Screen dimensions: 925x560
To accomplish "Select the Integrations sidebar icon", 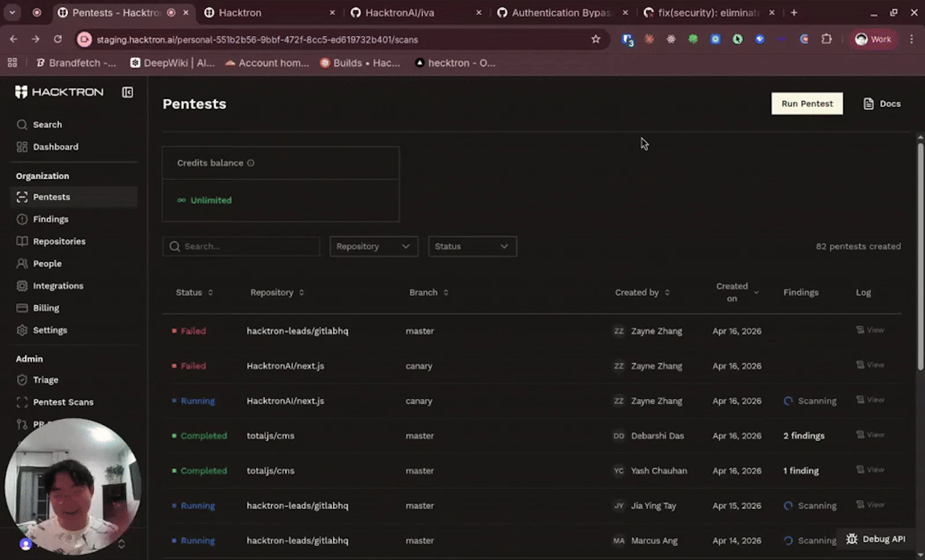I will point(22,285).
